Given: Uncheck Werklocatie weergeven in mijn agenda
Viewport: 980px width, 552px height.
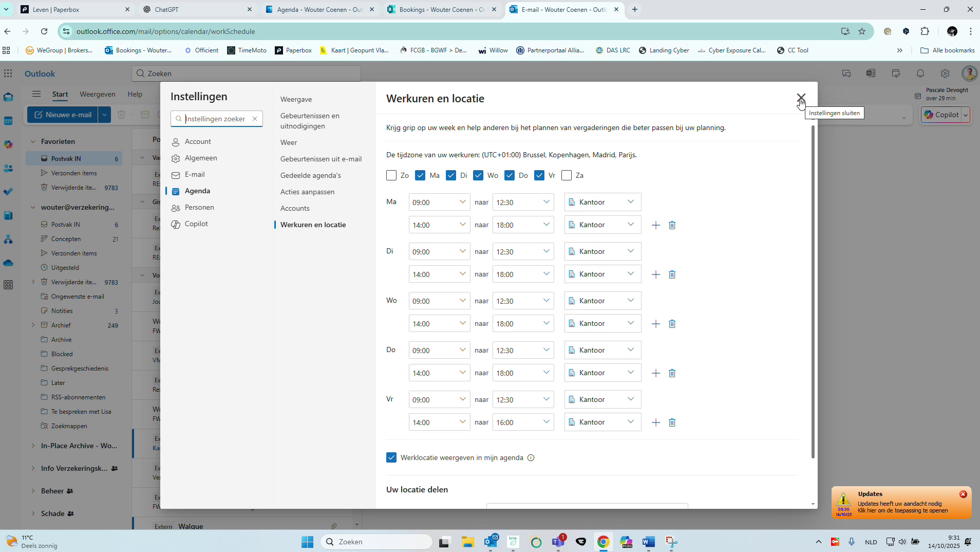Looking at the screenshot, I should click(391, 457).
